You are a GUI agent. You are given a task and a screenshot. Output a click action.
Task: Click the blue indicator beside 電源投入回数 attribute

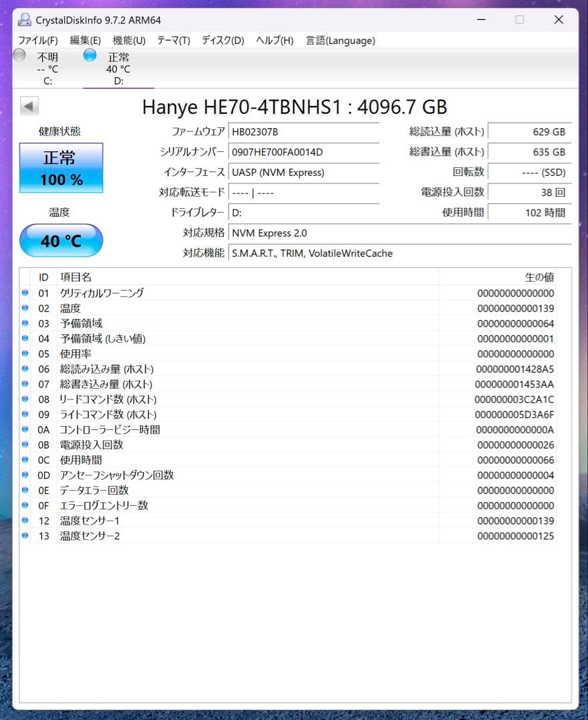point(25,445)
